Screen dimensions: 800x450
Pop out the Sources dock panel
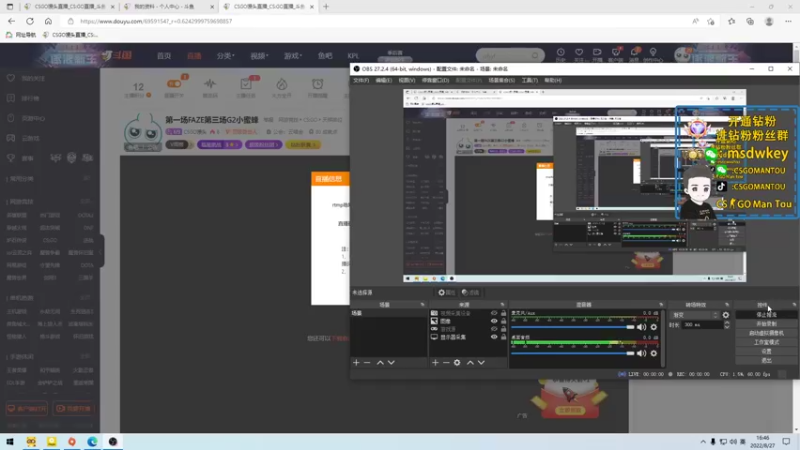click(x=502, y=305)
